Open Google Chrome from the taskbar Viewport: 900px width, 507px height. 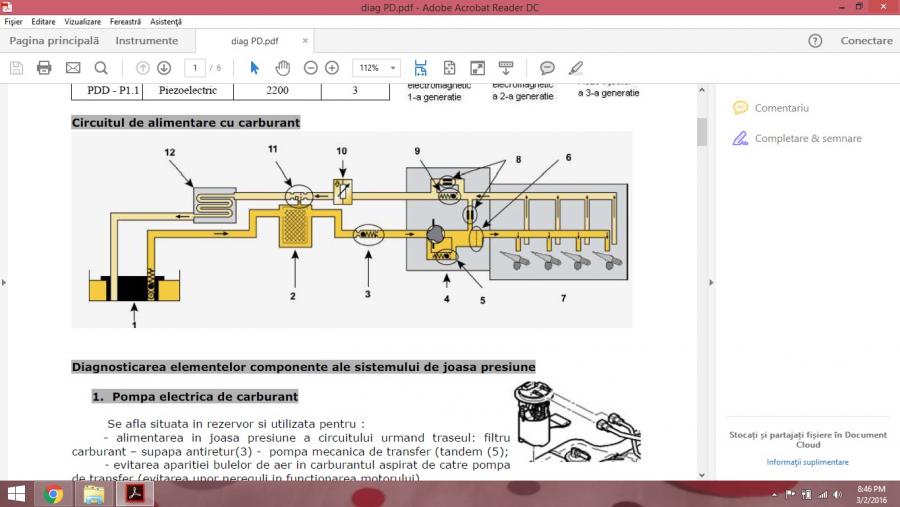[x=53, y=494]
